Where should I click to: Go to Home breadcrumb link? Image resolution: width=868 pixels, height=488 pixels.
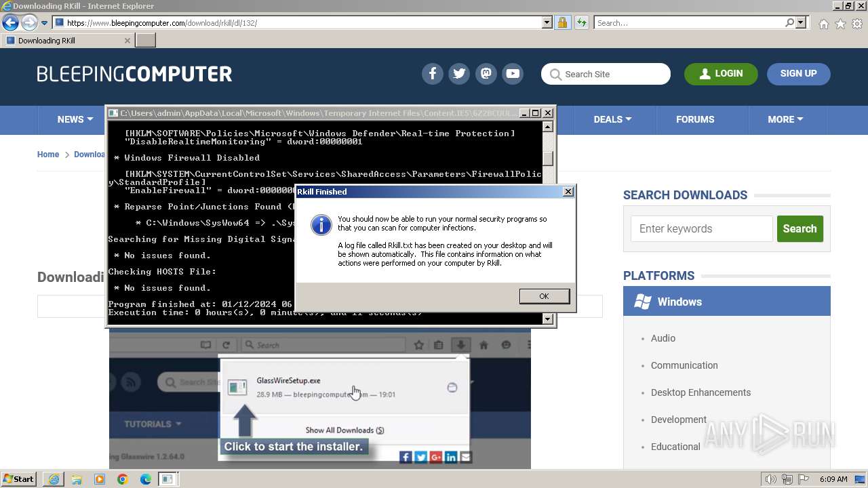click(x=48, y=155)
